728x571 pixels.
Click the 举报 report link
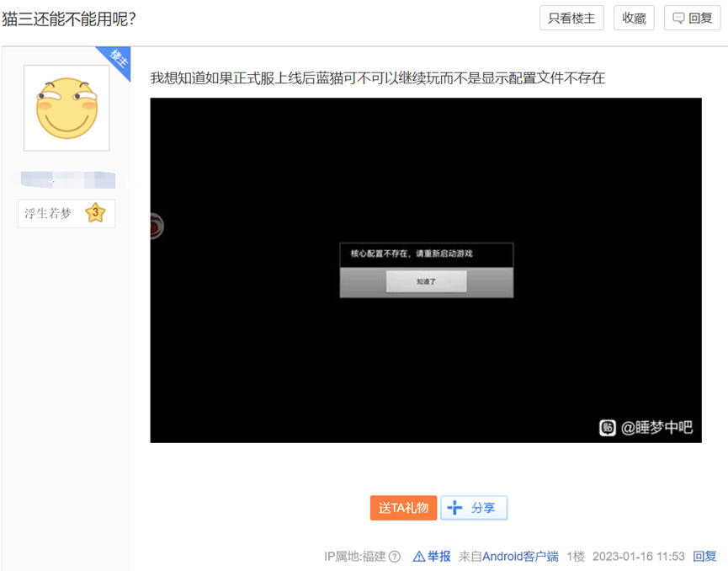pos(438,556)
